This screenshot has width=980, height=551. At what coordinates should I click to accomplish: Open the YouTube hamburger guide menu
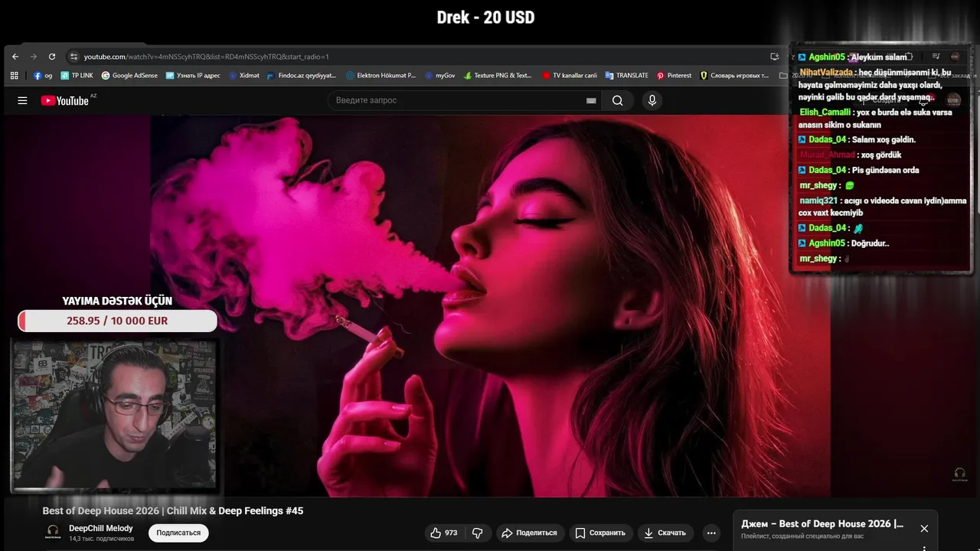[22, 100]
